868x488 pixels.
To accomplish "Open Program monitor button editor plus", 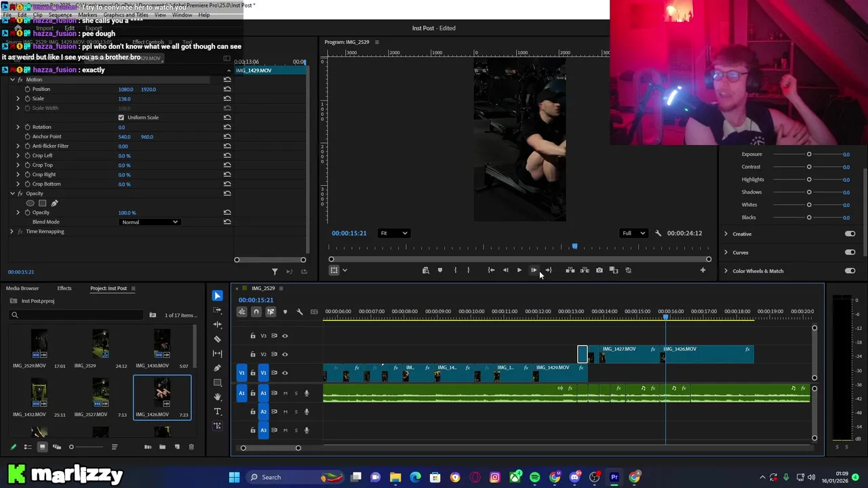I will pos(703,270).
